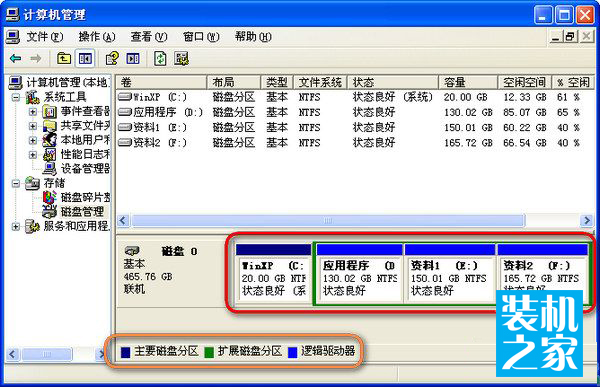Sort by the 文件系统 column header
The width and height of the screenshot is (600, 387).
pyautogui.click(x=320, y=82)
